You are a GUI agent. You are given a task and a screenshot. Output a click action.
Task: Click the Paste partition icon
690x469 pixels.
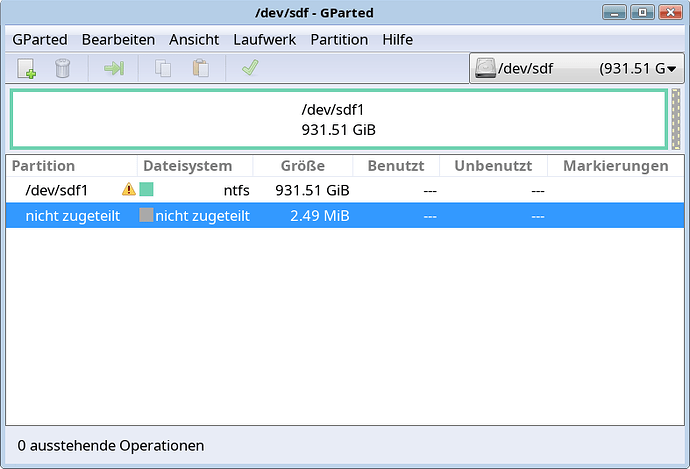pyautogui.click(x=201, y=69)
